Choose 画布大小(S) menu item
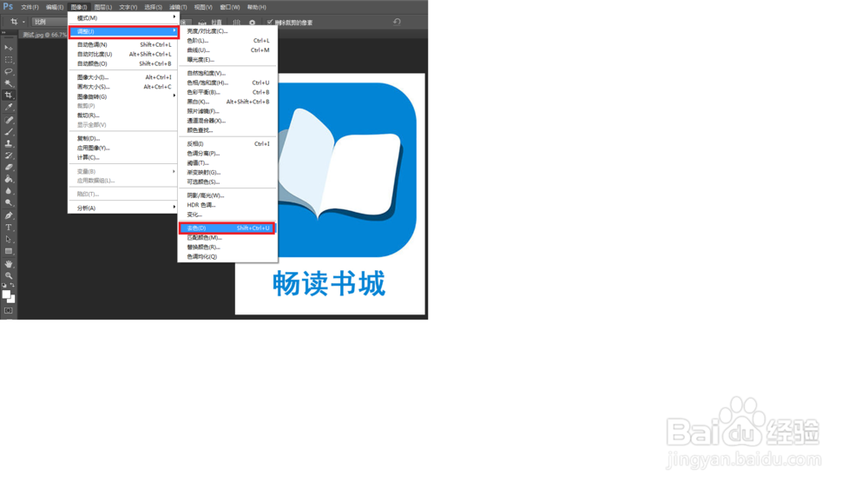 pos(123,86)
